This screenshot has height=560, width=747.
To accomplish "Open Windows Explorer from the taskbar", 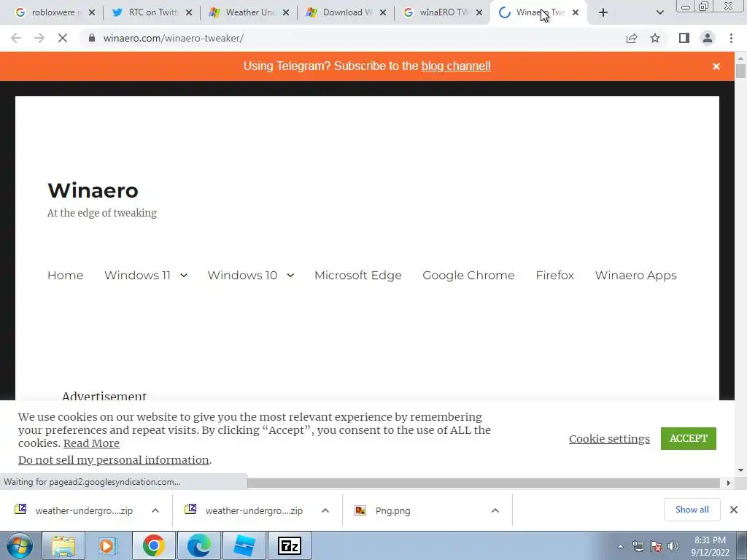I will 63,545.
